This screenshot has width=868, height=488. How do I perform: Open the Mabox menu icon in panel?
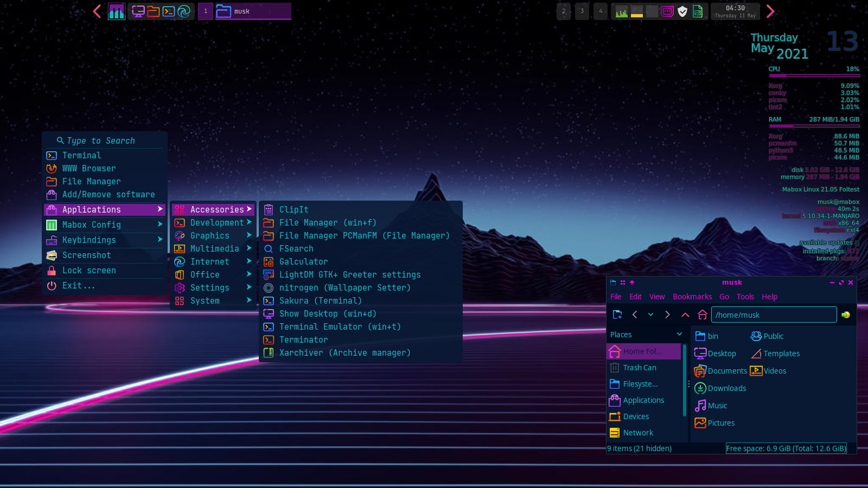coord(117,11)
